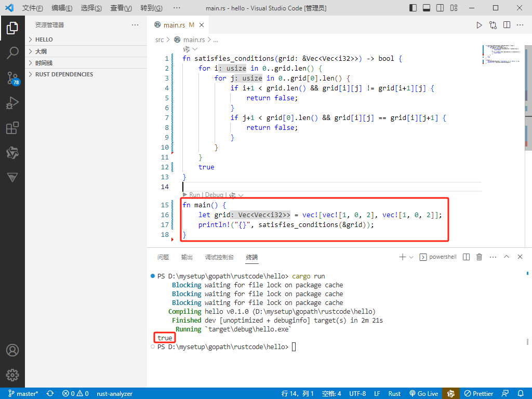Split the editor to the right

(507, 25)
